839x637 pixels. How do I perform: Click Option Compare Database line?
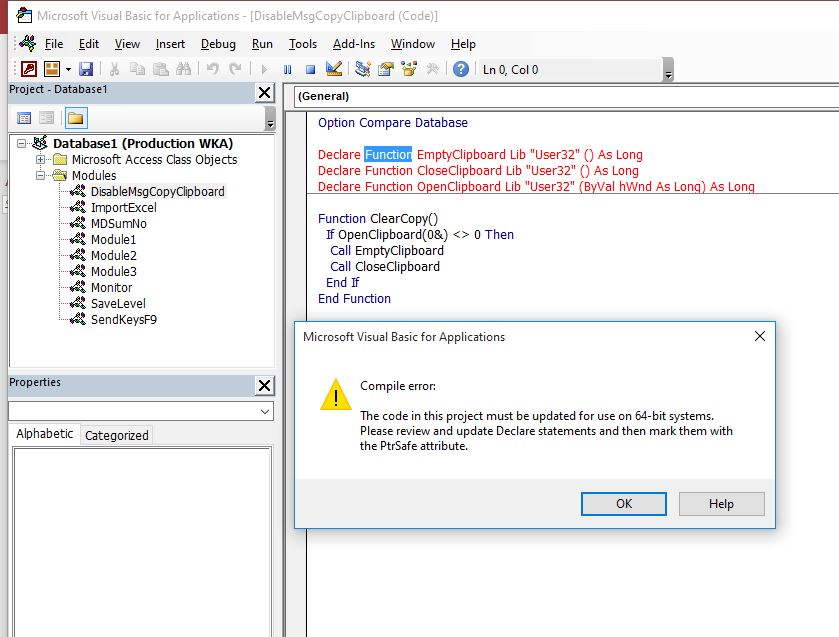point(393,123)
